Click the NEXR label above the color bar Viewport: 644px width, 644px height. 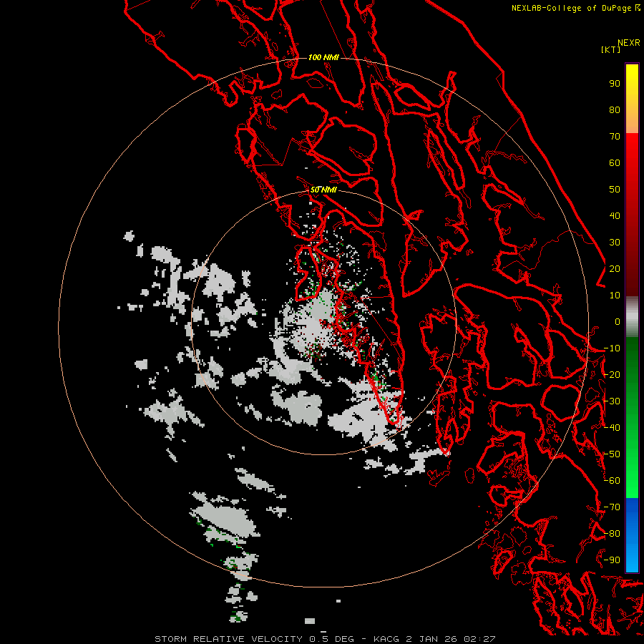click(x=629, y=43)
